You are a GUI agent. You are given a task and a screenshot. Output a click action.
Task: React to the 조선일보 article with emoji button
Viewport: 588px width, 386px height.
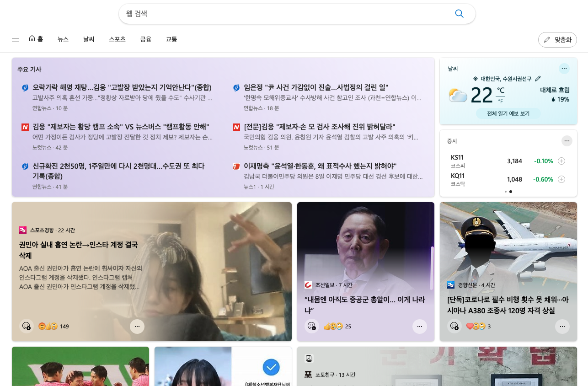(312, 326)
